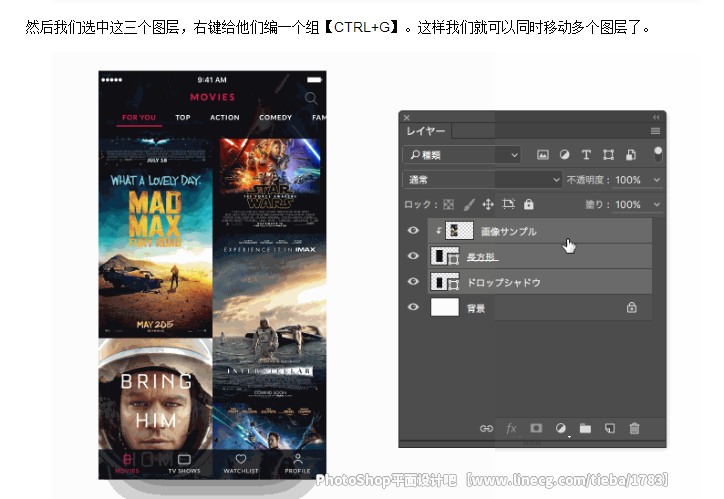
Task: Select the 画像サンプル layer name
Action: (508, 231)
